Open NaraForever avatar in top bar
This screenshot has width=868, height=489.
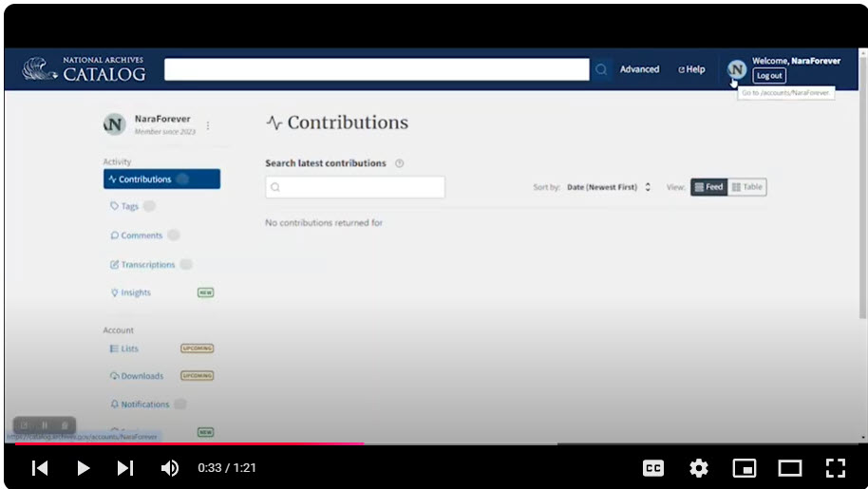coord(736,69)
